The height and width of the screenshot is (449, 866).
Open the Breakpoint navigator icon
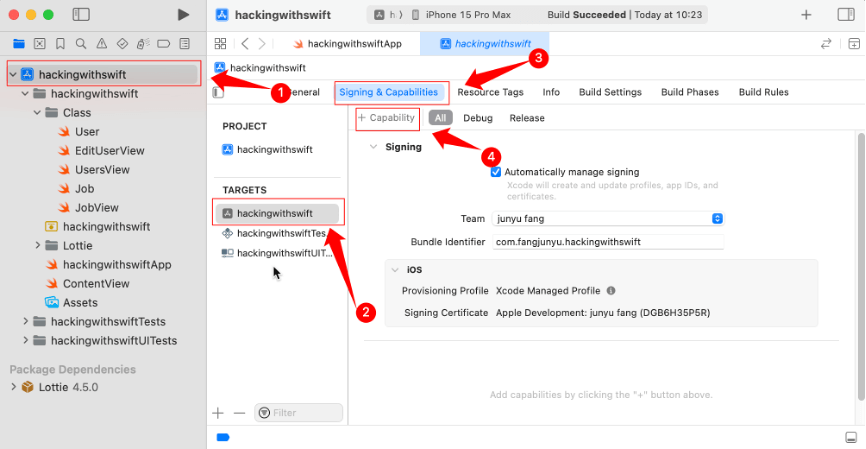pos(163,44)
